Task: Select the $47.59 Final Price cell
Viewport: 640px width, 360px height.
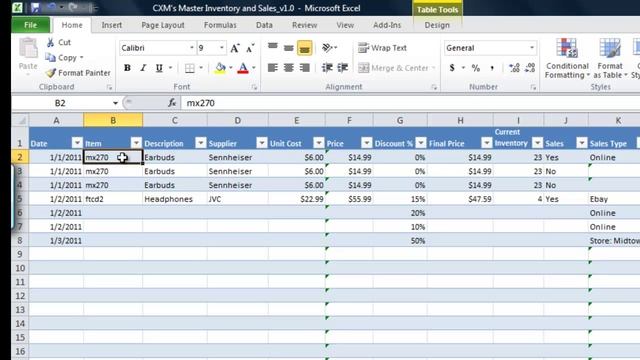Action: pos(460,199)
